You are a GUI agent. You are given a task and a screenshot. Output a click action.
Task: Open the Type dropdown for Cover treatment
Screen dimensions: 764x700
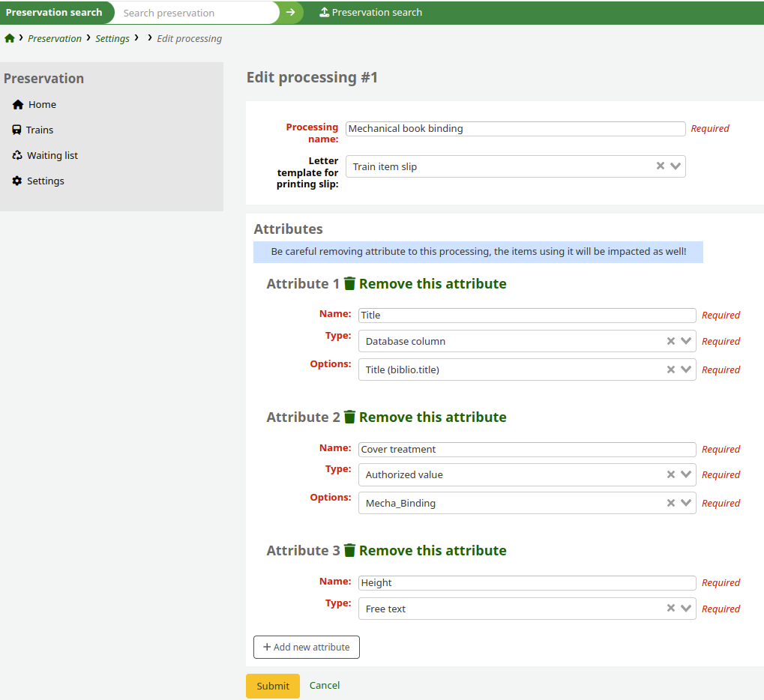tap(685, 474)
